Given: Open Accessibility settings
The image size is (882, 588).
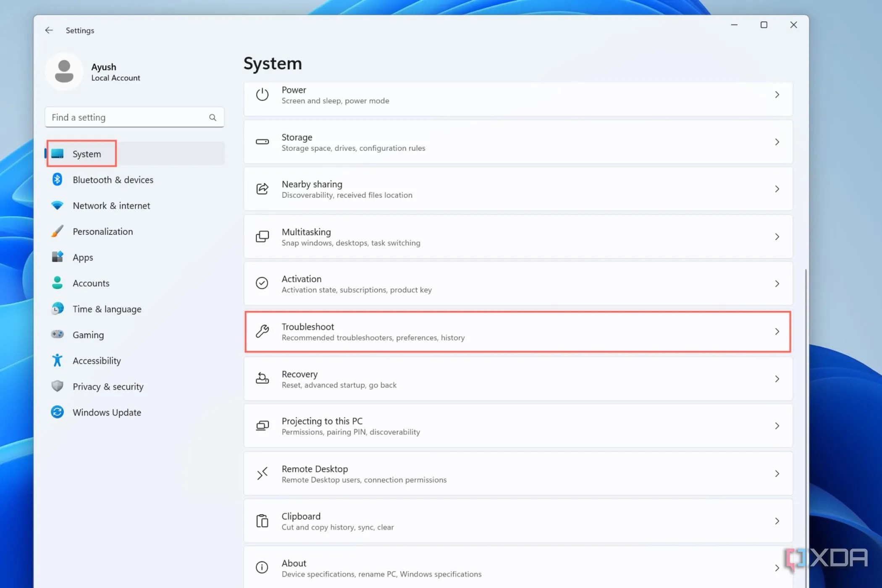Looking at the screenshot, I should 135,360.
